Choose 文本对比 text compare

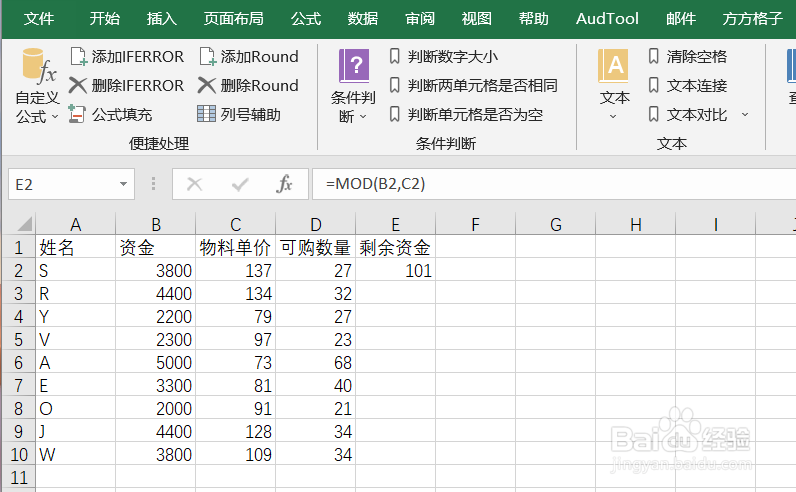(x=687, y=114)
